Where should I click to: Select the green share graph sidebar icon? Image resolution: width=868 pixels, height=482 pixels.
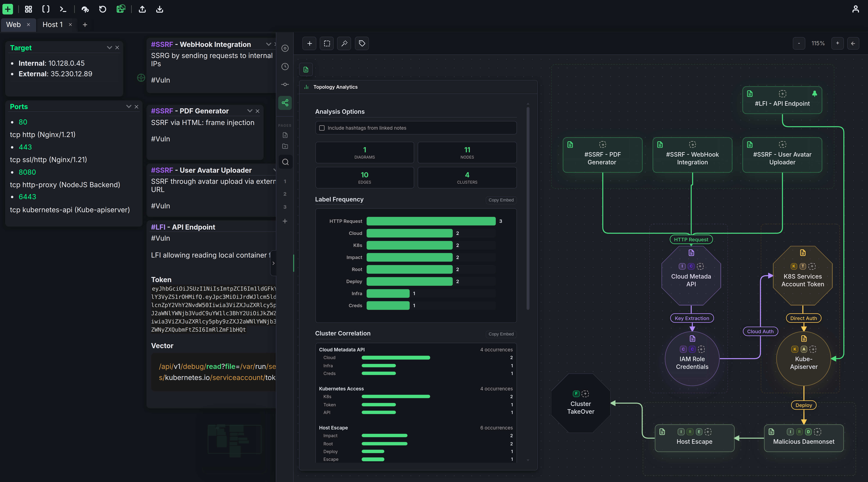[x=285, y=103]
